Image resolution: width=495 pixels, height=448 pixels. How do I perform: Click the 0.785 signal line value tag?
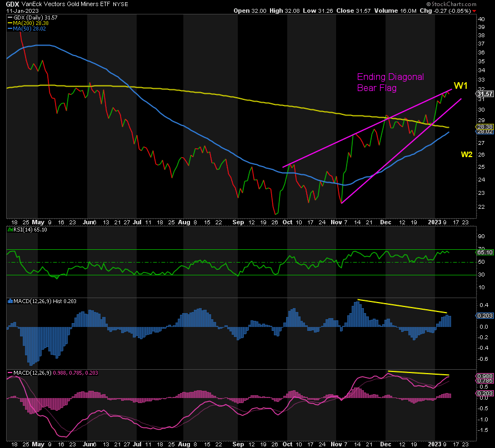[485, 381]
